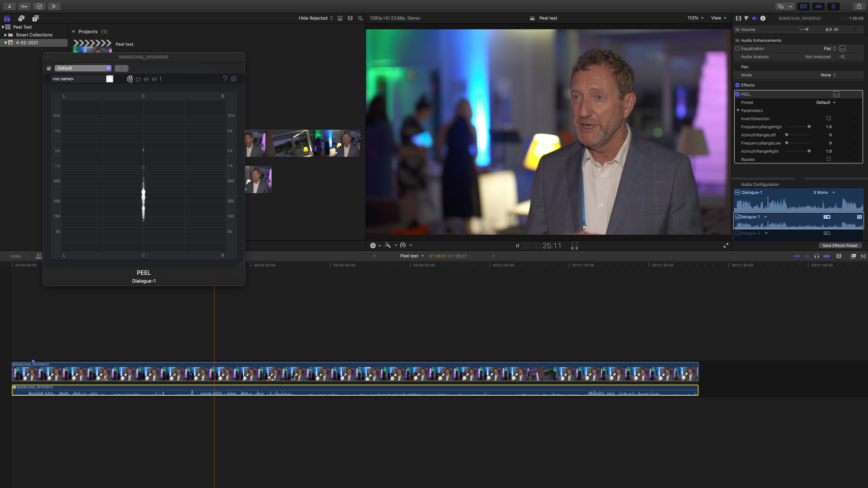Toggle solo headphones icon
This screenshot has height=488, width=868.
[x=817, y=256]
